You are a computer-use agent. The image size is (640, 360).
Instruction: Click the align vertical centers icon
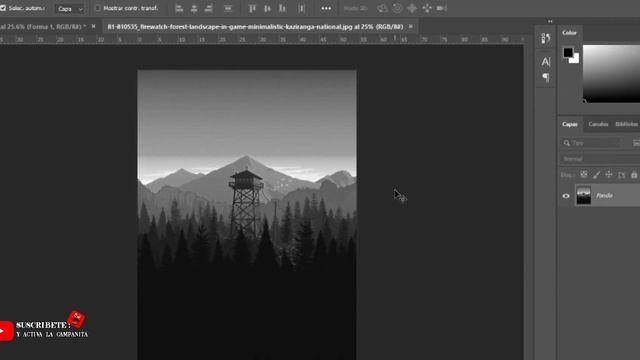coord(267,8)
